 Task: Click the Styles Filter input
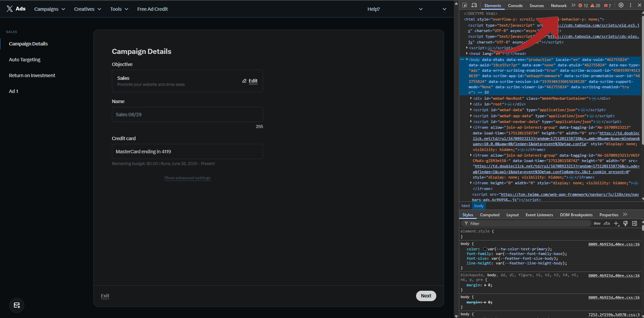(x=526, y=224)
